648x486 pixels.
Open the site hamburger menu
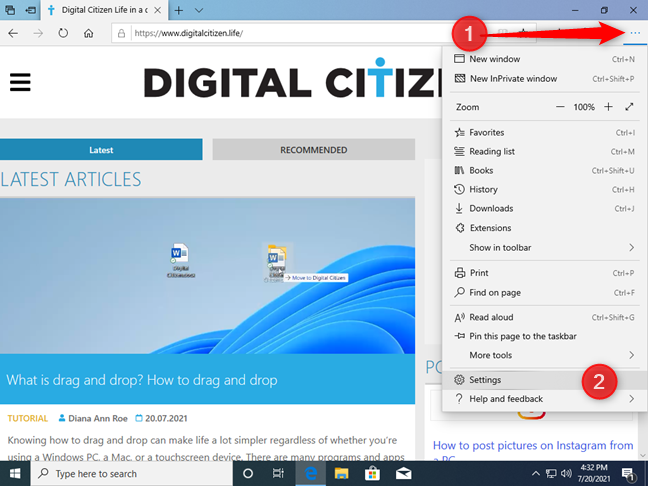pyautogui.click(x=20, y=82)
